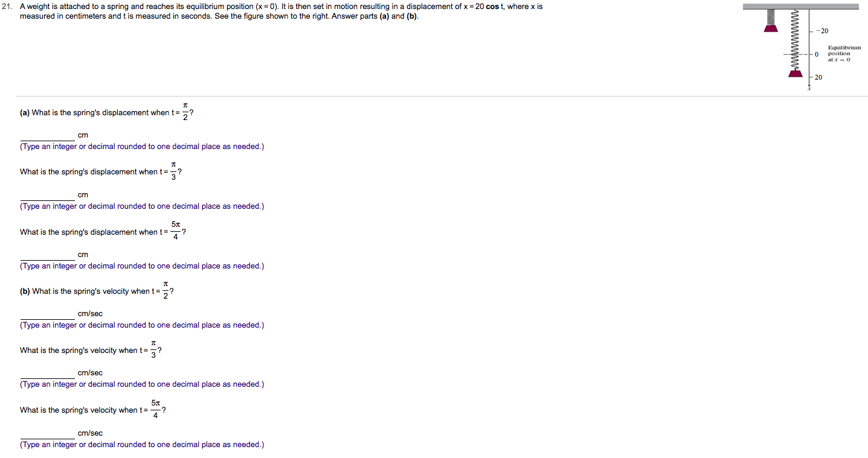Click the -20 scale label in figure
This screenshot has height=458, width=868.
click(x=822, y=31)
